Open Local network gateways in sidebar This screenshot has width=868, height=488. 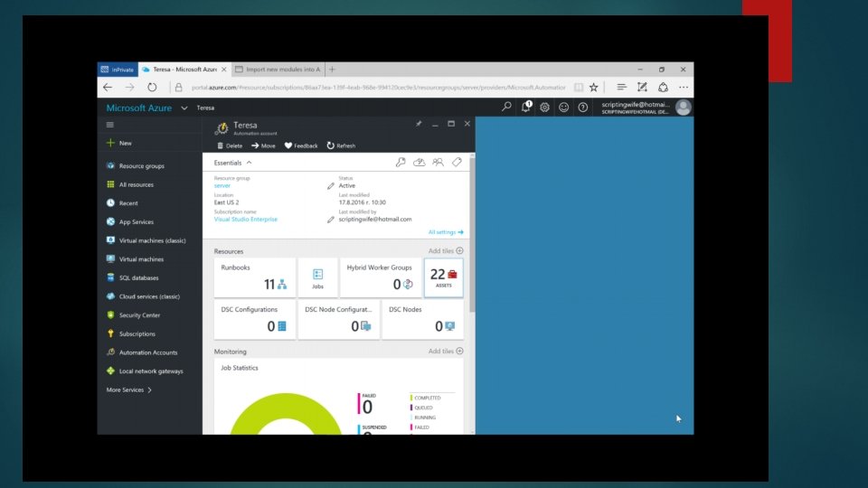tap(149, 371)
